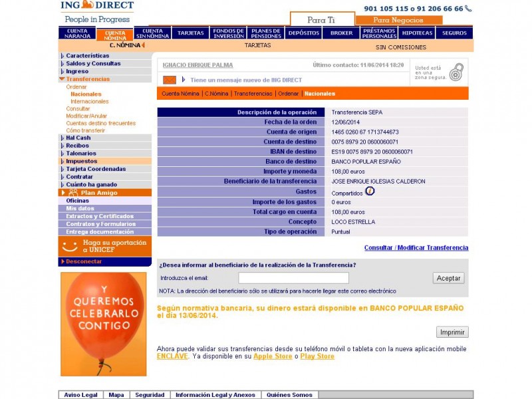532x399 pixels.
Task: Open the Oficinas sidebar item
Action: coord(105,201)
